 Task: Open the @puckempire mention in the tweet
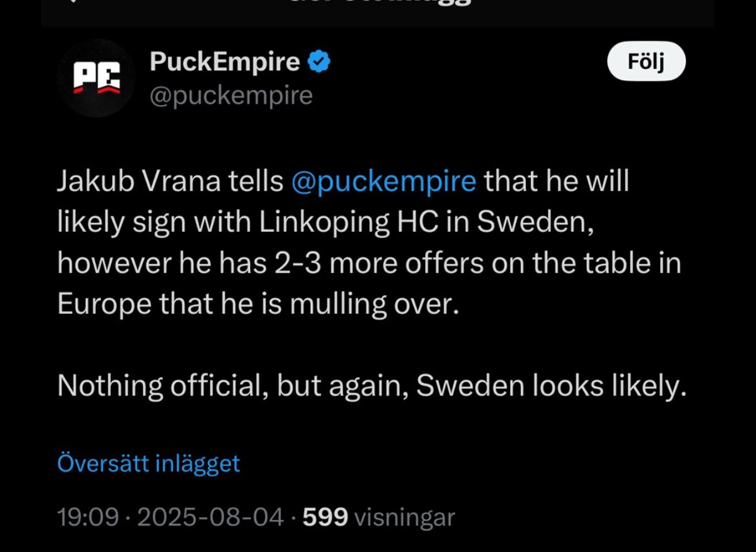coord(384,182)
